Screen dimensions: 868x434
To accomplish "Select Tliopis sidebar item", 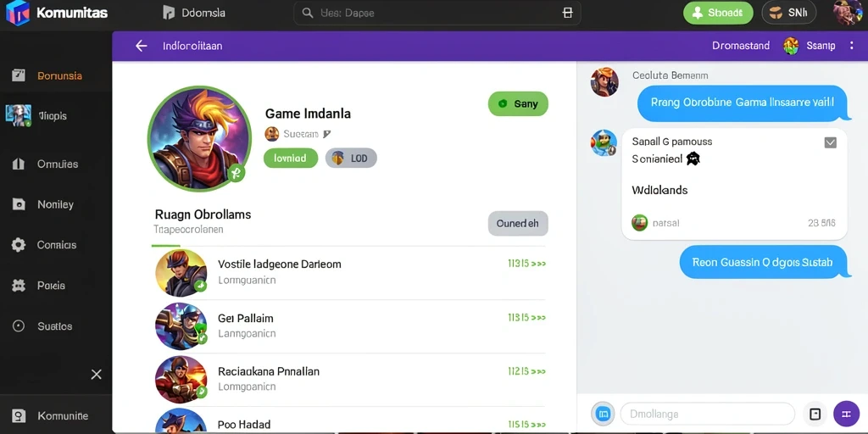I will pyautogui.click(x=56, y=115).
